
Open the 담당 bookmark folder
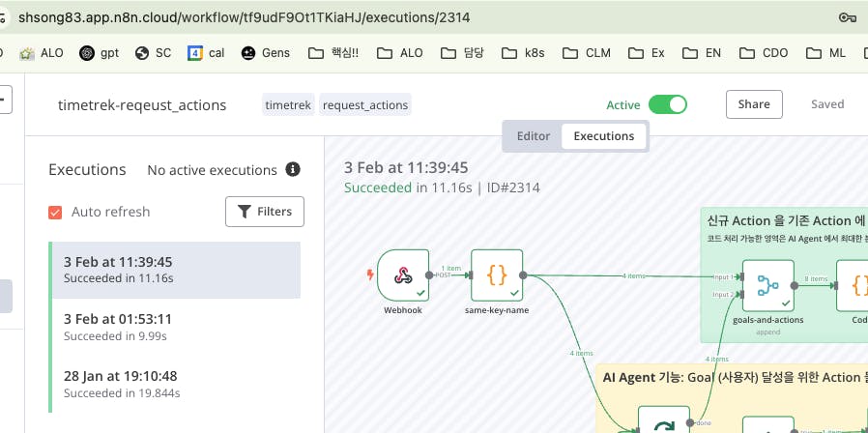[x=462, y=53]
